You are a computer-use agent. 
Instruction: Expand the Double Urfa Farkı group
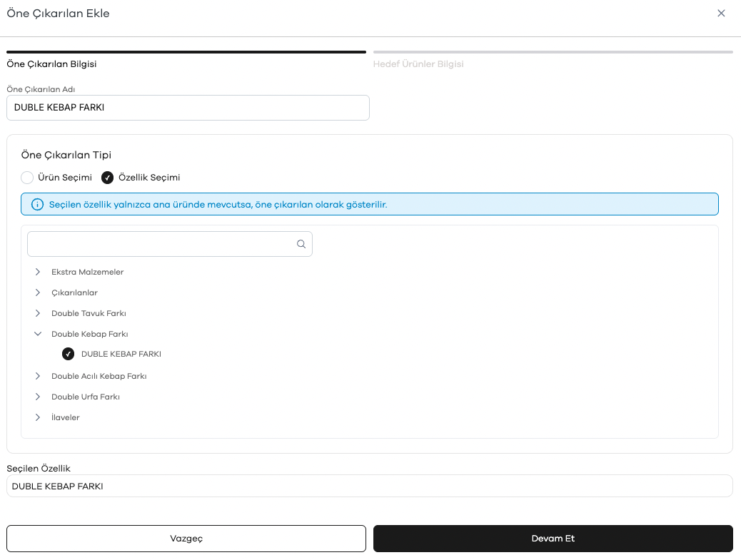[38, 397]
